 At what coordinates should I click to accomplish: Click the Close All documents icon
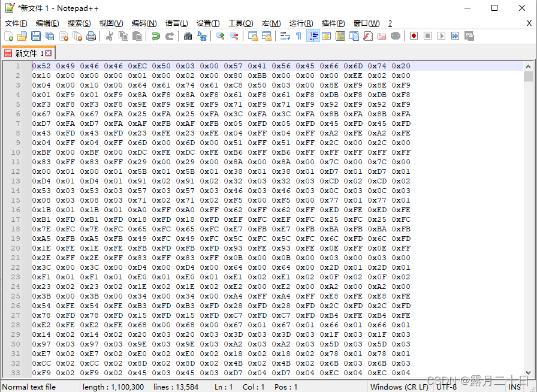point(77,36)
